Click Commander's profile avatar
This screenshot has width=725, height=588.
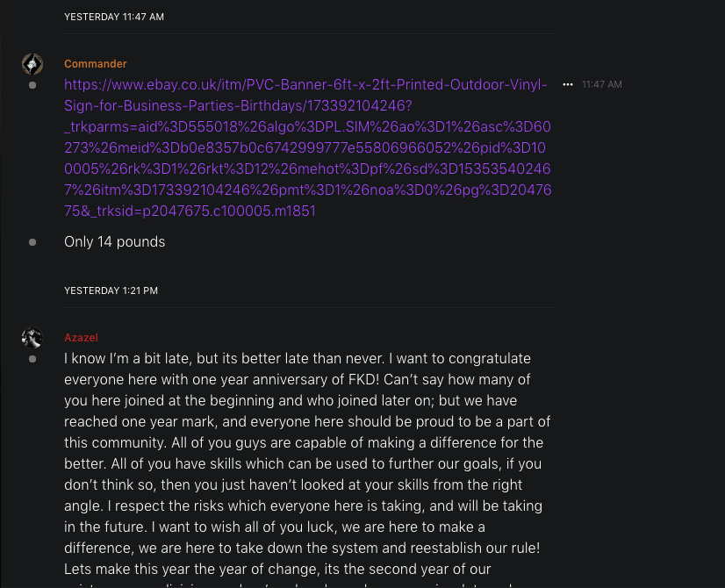[x=32, y=64]
